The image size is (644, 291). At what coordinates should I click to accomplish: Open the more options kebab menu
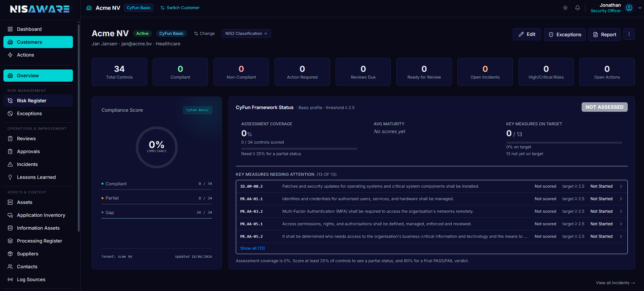(x=629, y=34)
